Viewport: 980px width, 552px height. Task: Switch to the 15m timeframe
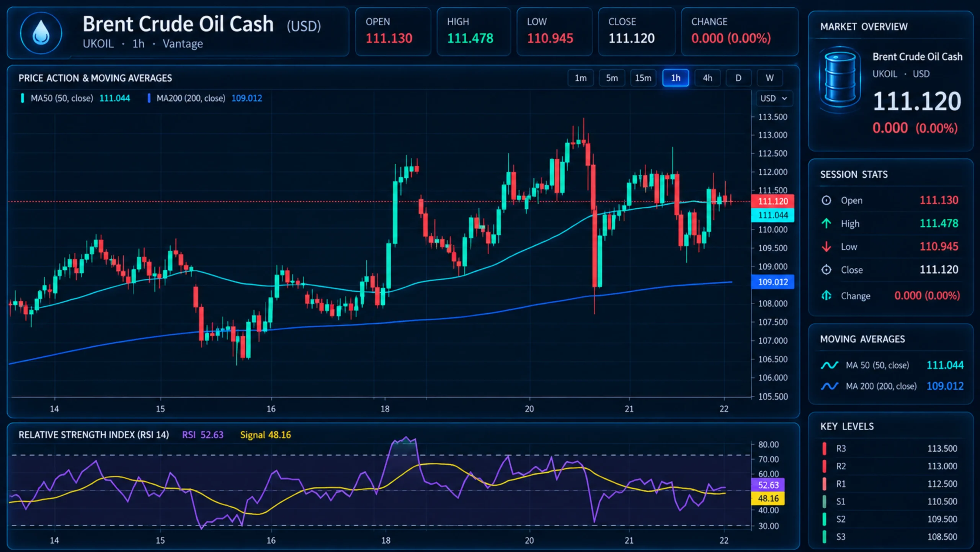point(643,78)
